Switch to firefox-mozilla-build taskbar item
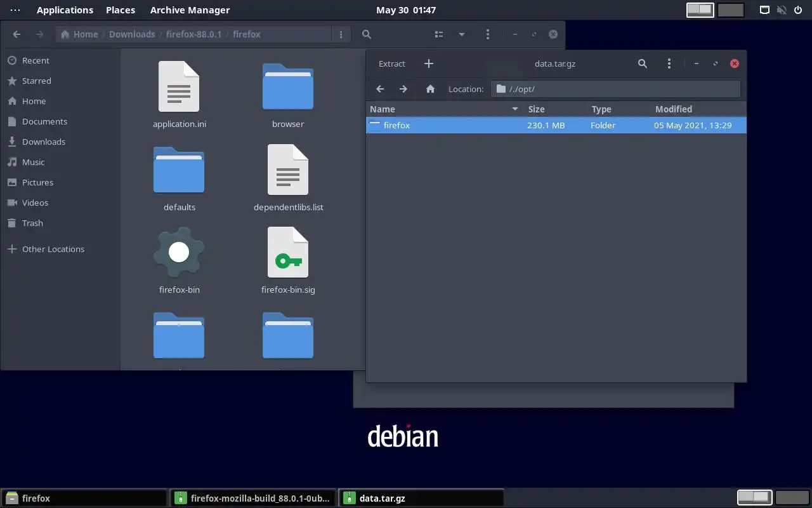812x508 pixels. coord(253,498)
